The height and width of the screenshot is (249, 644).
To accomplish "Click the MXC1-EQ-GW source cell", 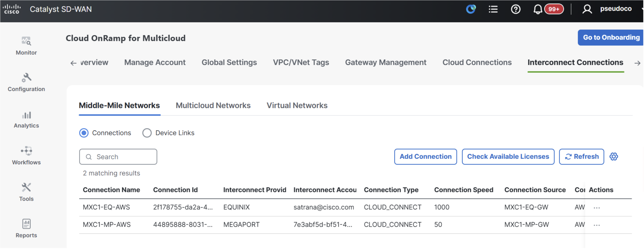I will [x=526, y=208].
